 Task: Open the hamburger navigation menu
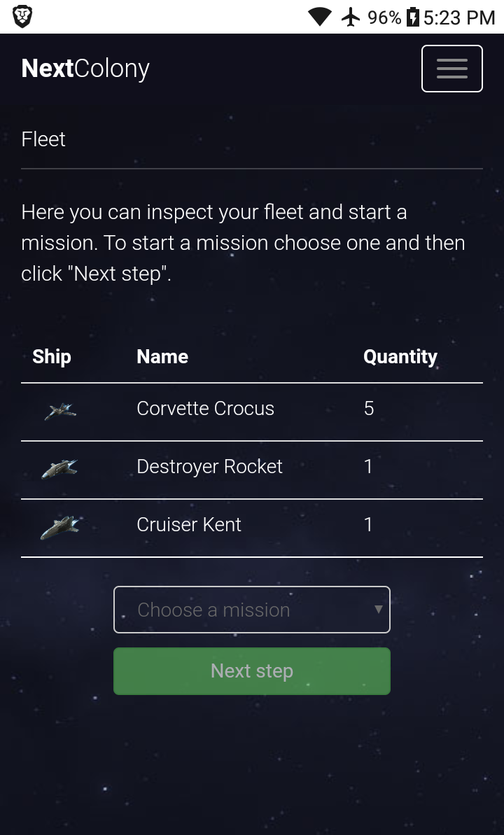click(x=451, y=69)
